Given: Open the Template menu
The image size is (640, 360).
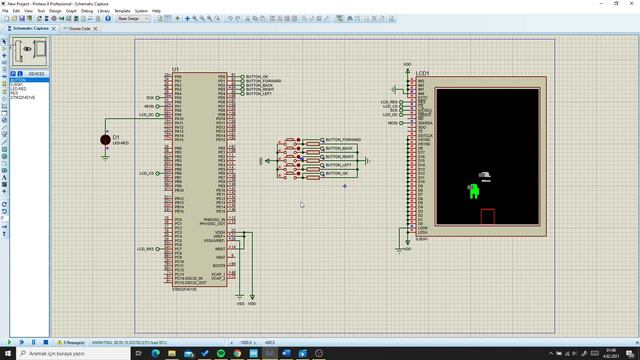Looking at the screenshot, I should 122,11.
